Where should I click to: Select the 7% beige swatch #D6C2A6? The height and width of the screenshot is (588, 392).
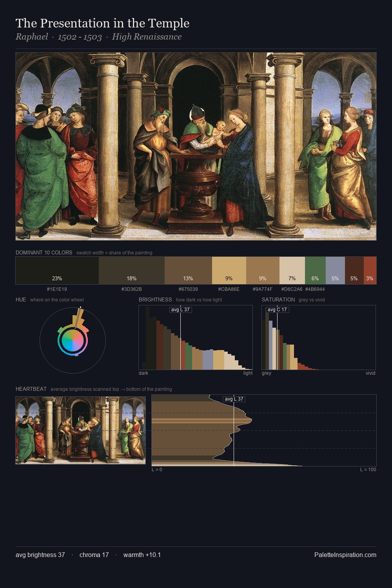coord(292,270)
